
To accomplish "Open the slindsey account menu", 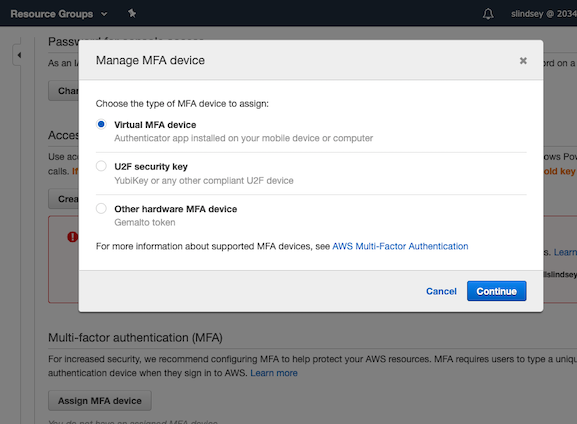I will [x=544, y=14].
